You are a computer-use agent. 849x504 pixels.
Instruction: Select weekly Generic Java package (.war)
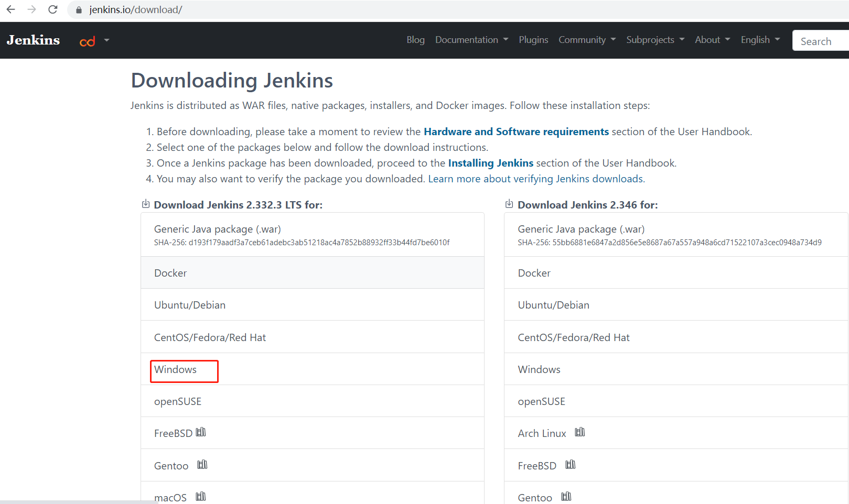point(676,235)
